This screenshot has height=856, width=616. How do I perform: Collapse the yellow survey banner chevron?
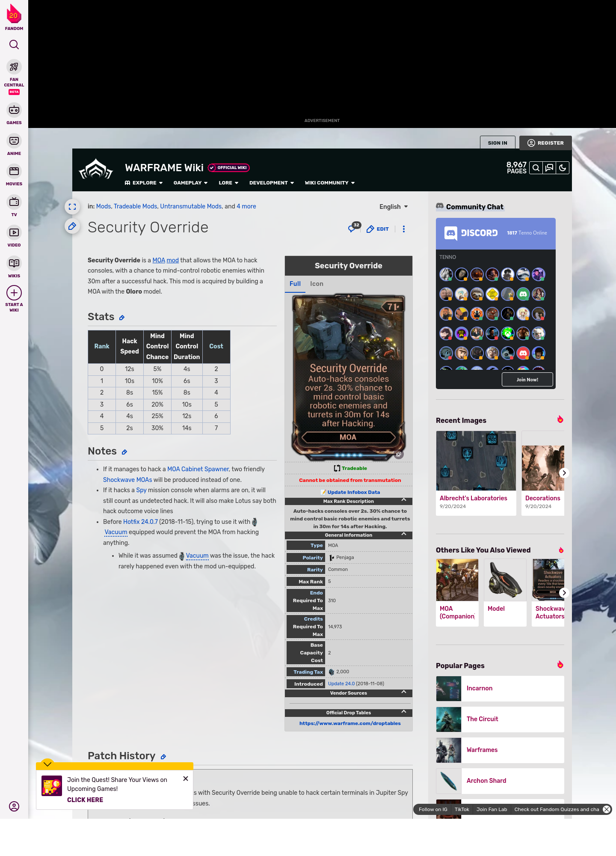coord(47,764)
